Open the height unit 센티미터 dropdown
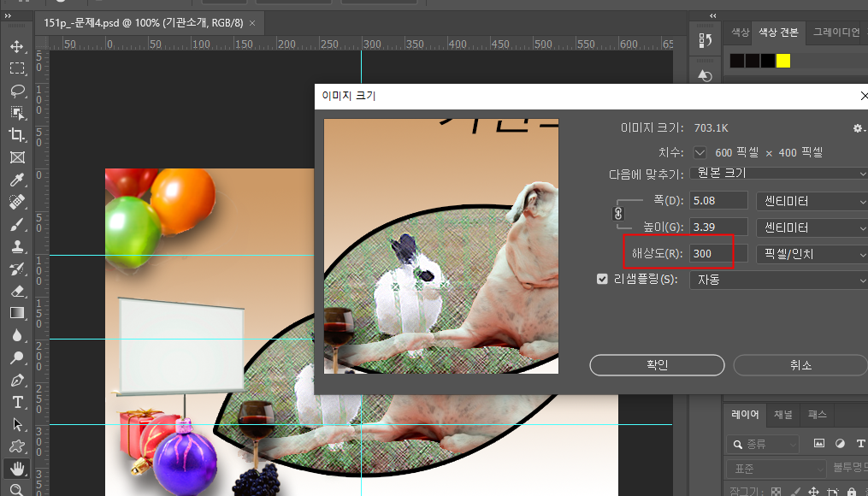Image resolution: width=868 pixels, height=496 pixels. click(812, 227)
